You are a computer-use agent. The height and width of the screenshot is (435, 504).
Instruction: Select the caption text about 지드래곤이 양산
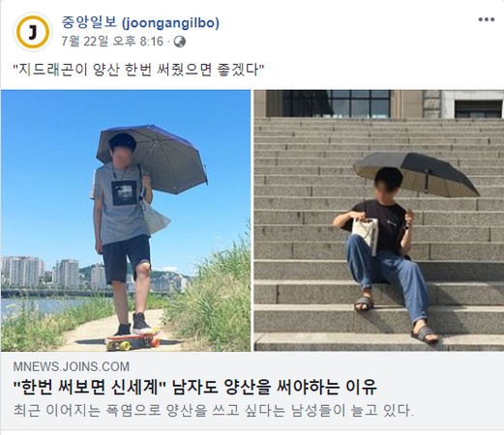pos(138,70)
